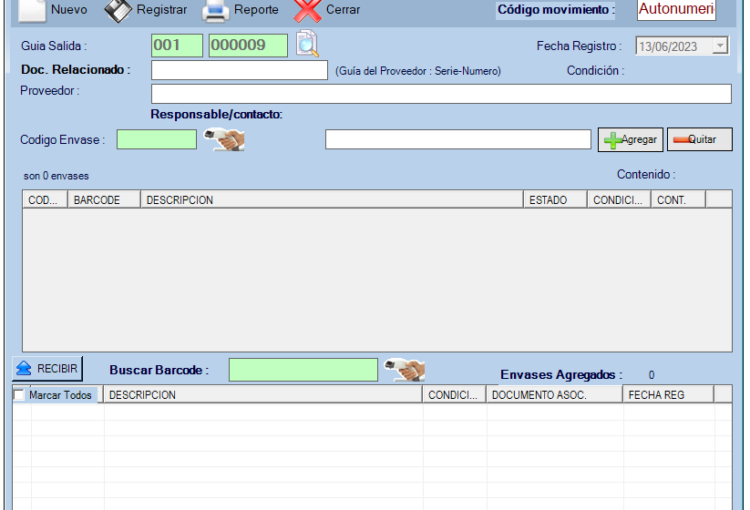The height and width of the screenshot is (510, 750).
Task: Click the FECHA REG column header
Action: pos(667,395)
